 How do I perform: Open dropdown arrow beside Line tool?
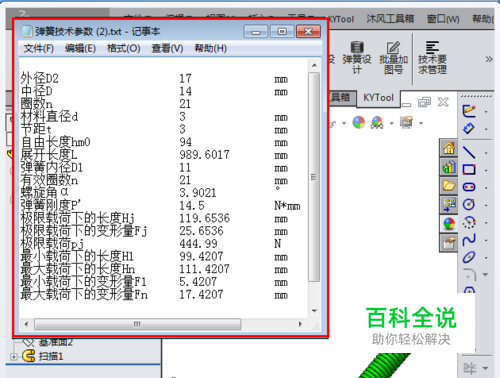point(486,153)
